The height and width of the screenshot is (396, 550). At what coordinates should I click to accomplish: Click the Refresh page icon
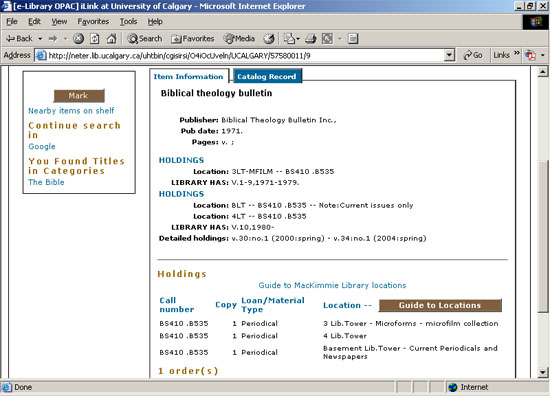[x=95, y=39]
